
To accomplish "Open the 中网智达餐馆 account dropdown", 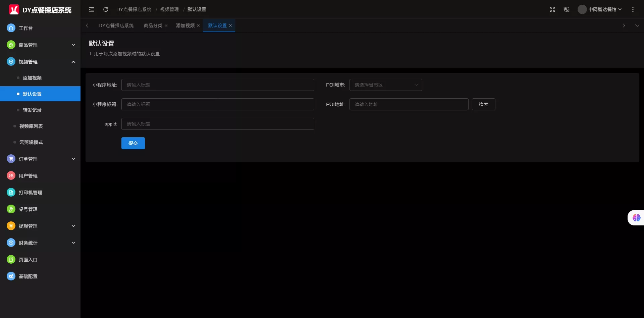I will [600, 9].
